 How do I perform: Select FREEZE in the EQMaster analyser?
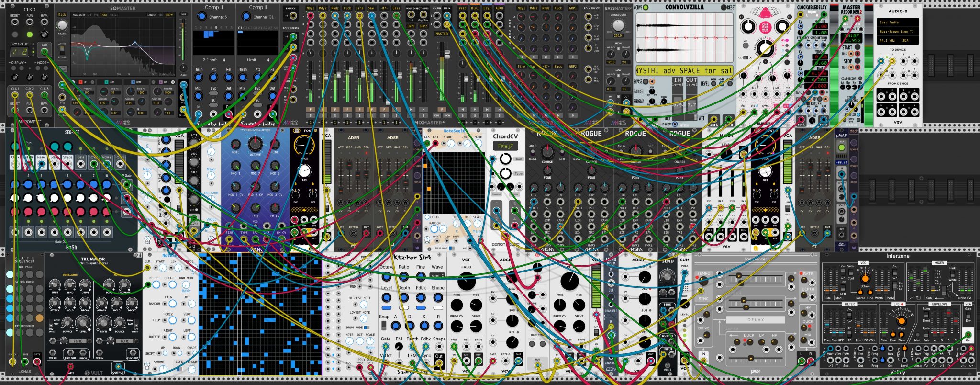pos(114,15)
